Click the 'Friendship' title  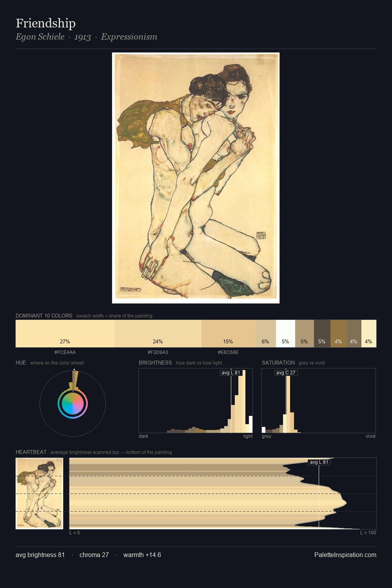click(45, 23)
